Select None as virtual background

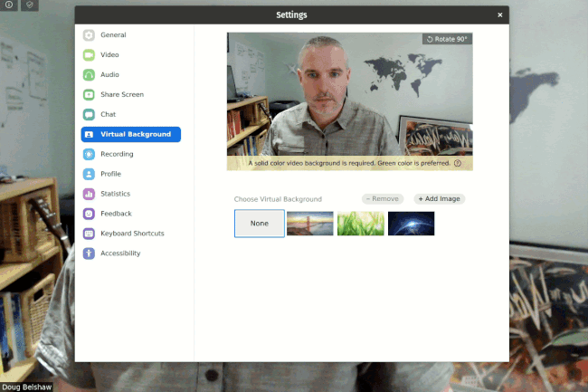(260, 224)
